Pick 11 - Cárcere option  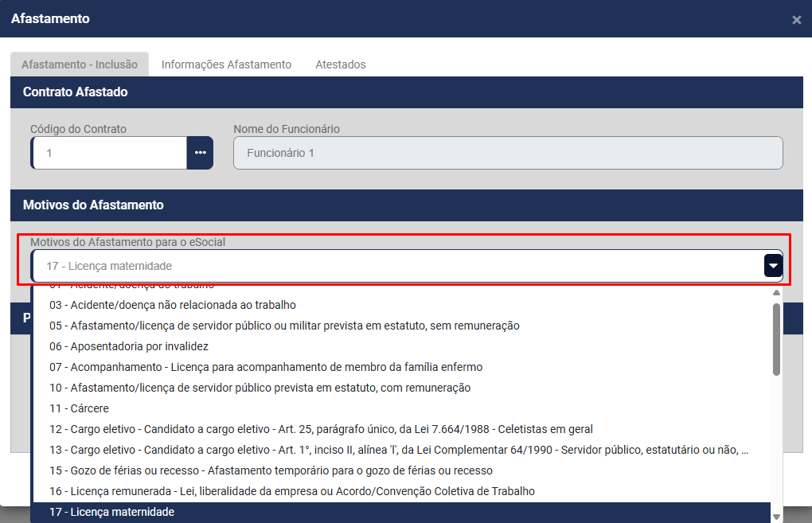pyautogui.click(x=401, y=408)
